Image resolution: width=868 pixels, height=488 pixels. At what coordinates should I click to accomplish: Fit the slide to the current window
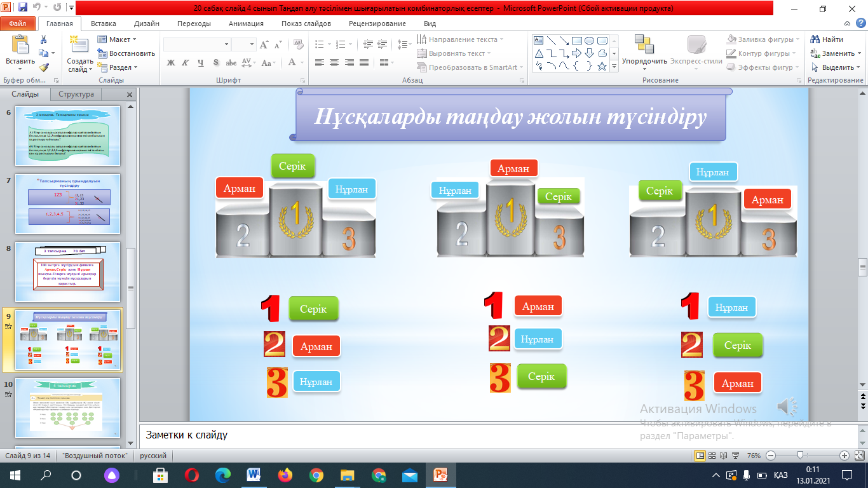click(x=860, y=456)
